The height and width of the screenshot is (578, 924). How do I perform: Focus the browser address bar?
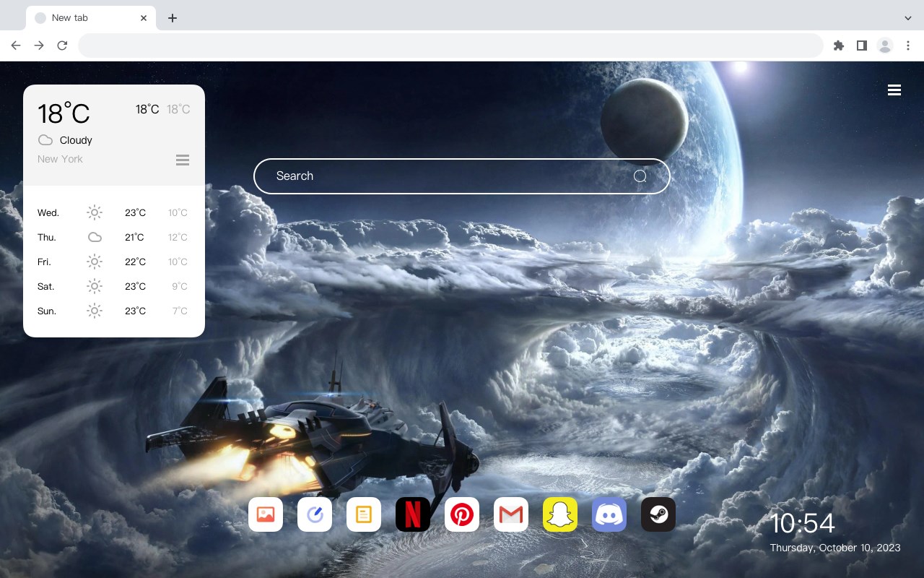450,46
